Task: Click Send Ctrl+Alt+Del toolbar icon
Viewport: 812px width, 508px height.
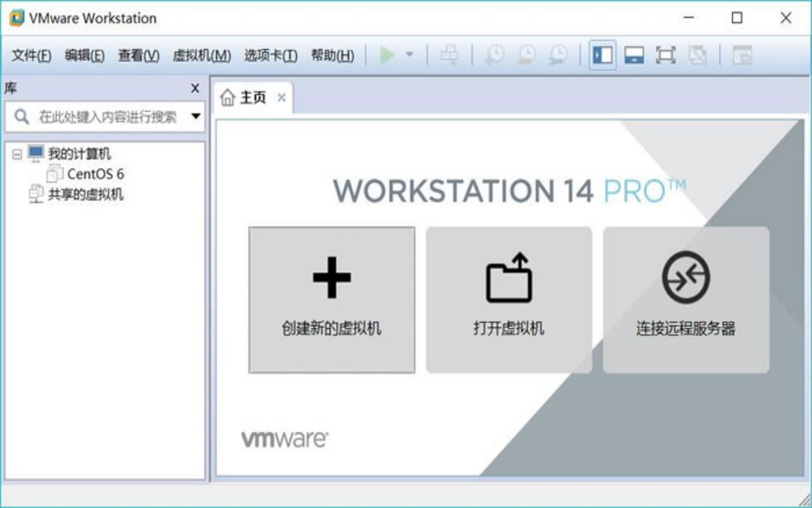Action: [x=450, y=55]
